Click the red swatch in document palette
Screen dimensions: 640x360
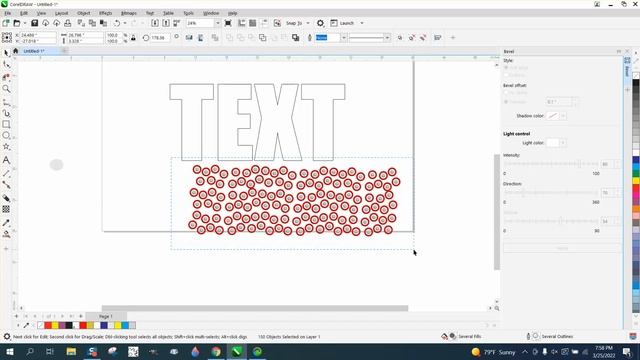(48, 325)
